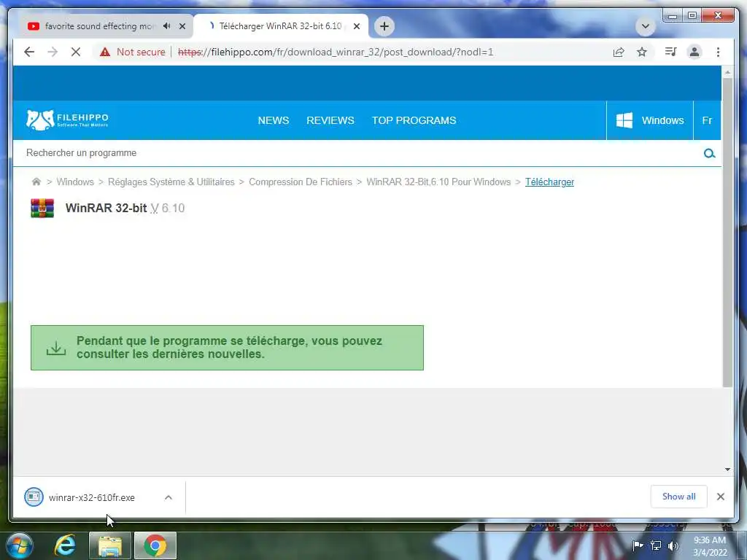Screen dimensions: 747x560
Task: Open Action Center flag icon
Action: coord(638,545)
